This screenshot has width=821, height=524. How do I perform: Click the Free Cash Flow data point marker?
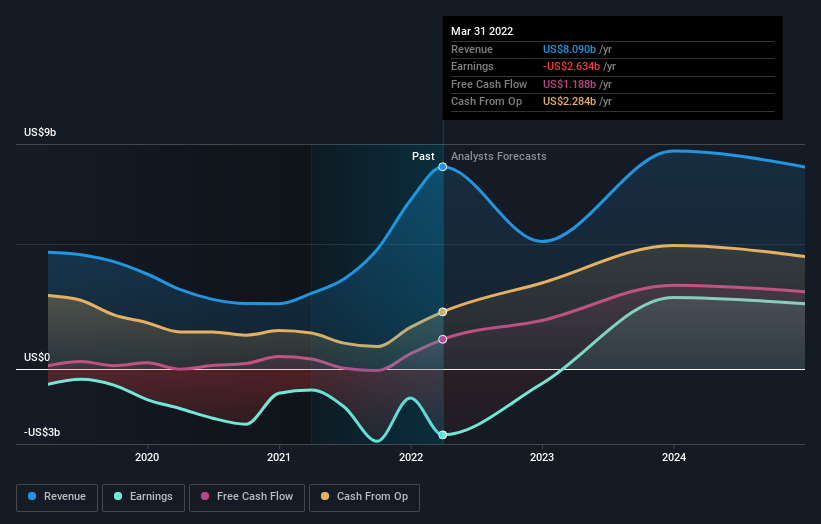tap(443, 339)
